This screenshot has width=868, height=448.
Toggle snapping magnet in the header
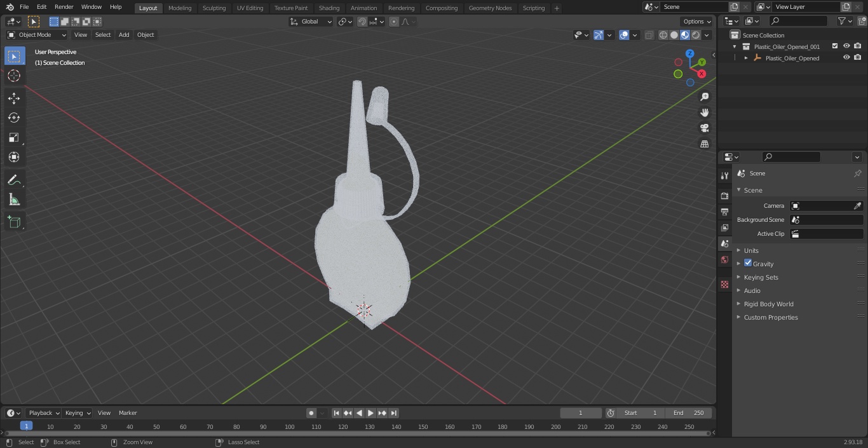pyautogui.click(x=362, y=22)
